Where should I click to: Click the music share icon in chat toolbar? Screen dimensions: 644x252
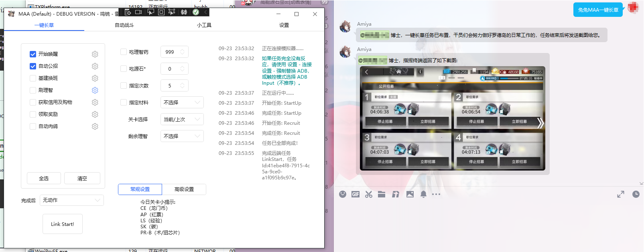click(x=396, y=194)
